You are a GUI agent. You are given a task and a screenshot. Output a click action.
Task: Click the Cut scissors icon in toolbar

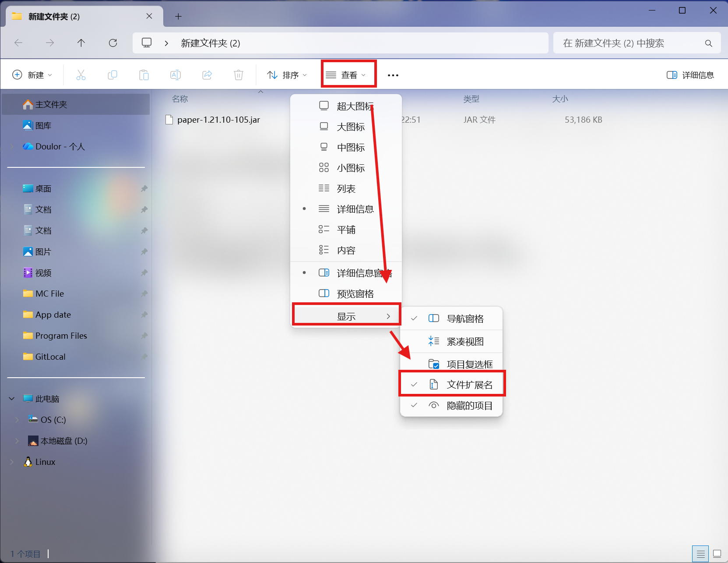[x=81, y=75]
